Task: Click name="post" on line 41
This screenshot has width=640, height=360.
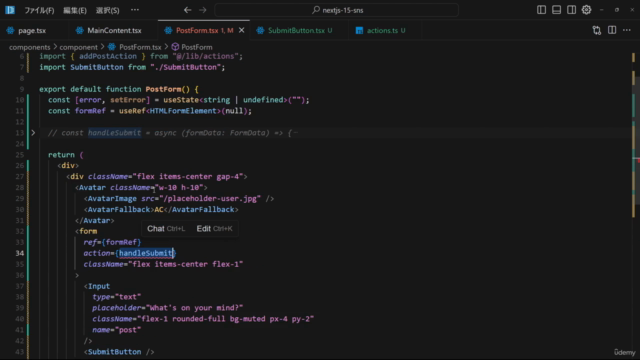Action: coord(117,330)
